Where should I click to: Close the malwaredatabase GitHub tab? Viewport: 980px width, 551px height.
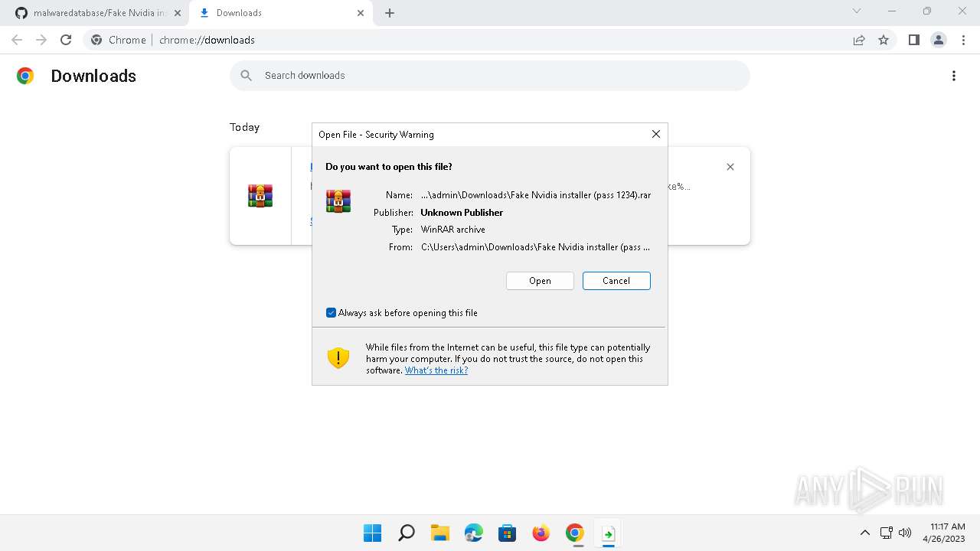point(178,13)
